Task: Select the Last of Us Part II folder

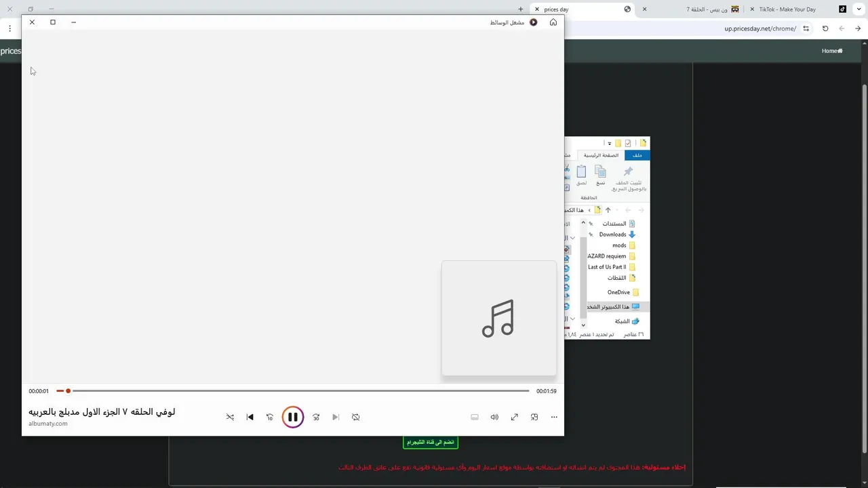Action: pyautogui.click(x=612, y=267)
